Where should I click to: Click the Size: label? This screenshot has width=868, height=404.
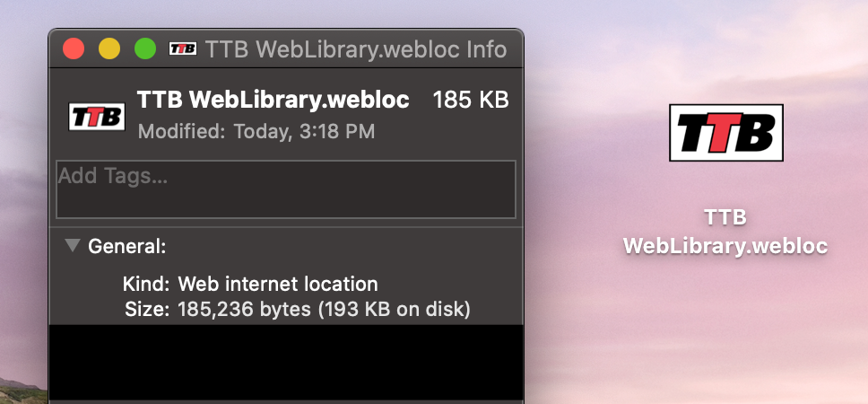(x=147, y=311)
